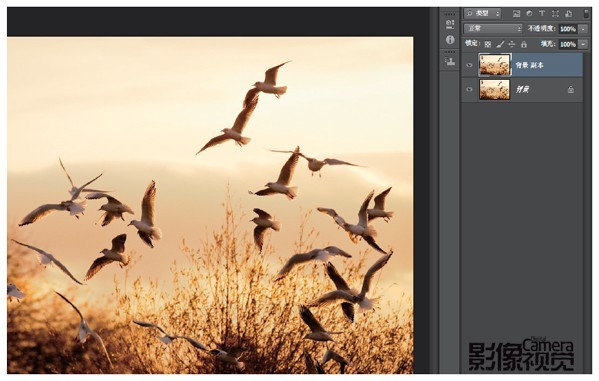Viewport: 599px width, 381px height.
Task: Select the 背景 layer name
Action: pos(522,90)
